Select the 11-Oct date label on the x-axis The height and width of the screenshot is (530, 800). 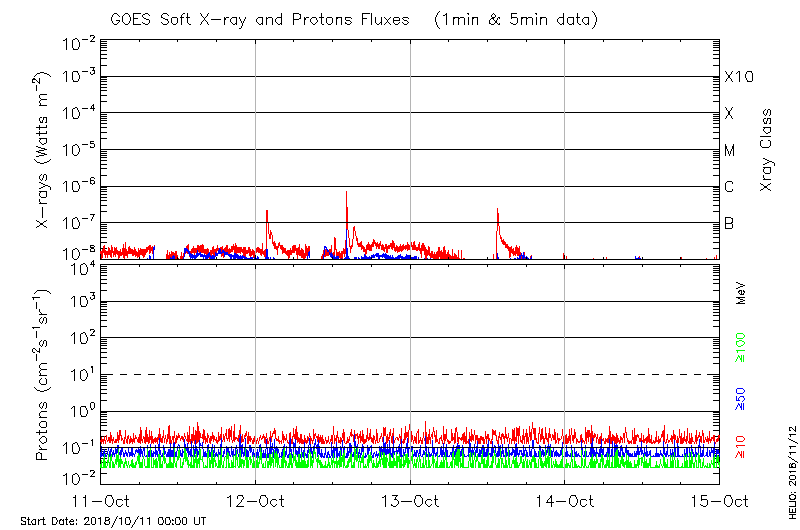101,502
